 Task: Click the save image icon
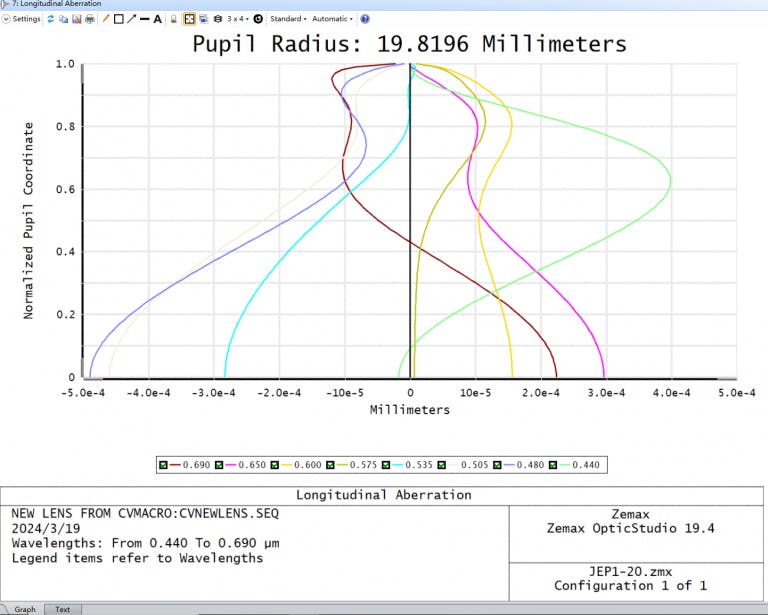click(77, 19)
